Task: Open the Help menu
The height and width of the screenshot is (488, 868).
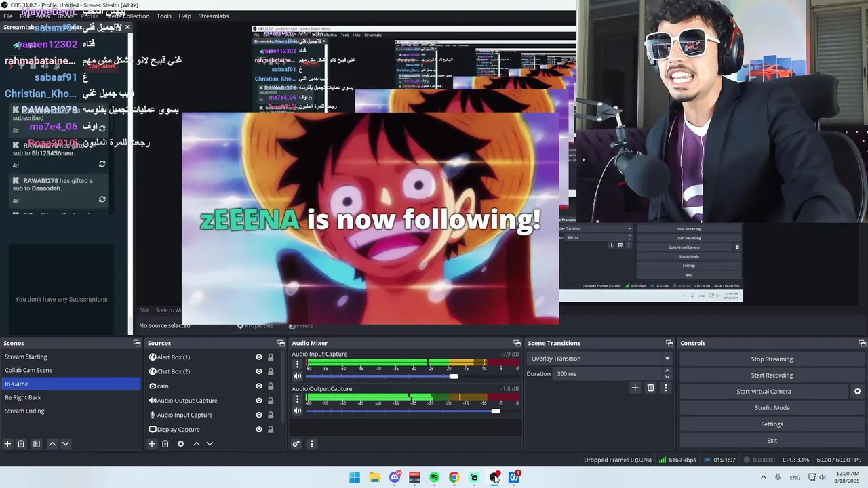Action: (x=184, y=16)
